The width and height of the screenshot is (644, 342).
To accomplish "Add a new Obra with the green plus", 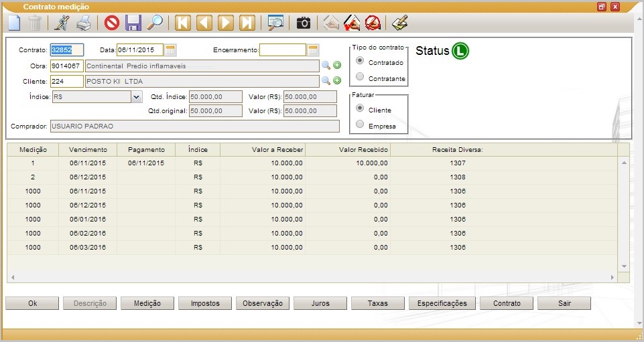I will [x=337, y=65].
